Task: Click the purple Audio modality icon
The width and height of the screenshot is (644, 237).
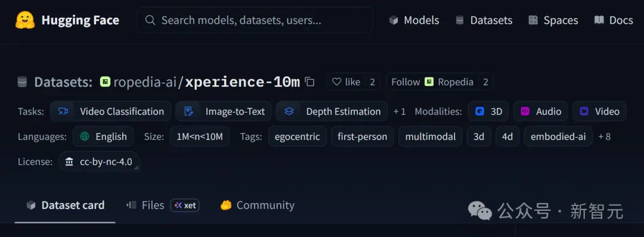Action: click(525, 111)
